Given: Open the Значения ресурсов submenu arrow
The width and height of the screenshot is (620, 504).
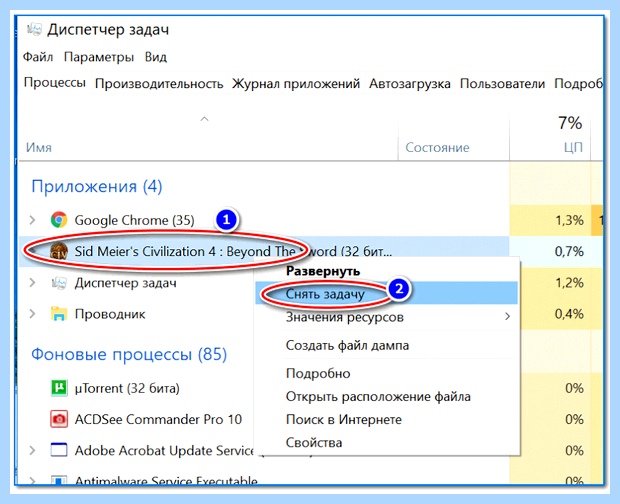Looking at the screenshot, I should pos(507,316).
